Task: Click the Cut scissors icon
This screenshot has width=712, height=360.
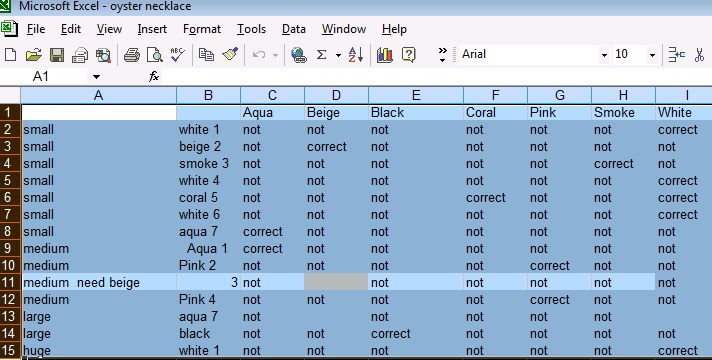Action: click(x=699, y=55)
